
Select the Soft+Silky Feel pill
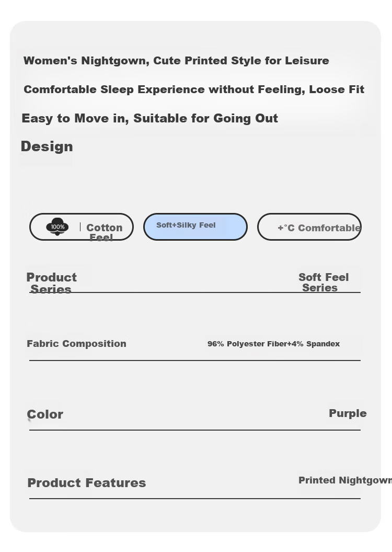point(195,227)
